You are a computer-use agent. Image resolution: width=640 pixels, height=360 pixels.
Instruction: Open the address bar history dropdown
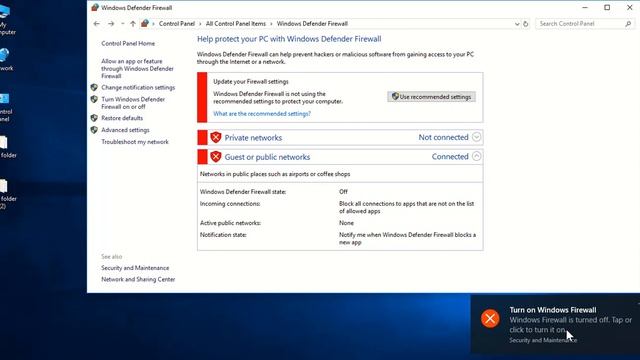(517, 24)
